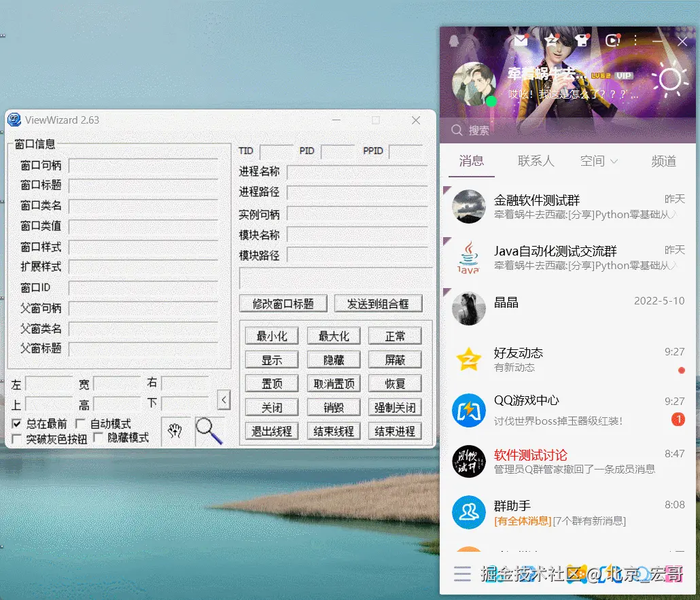Click the 取消置顶 button
Viewport: 700px width, 600px height.
[334, 383]
